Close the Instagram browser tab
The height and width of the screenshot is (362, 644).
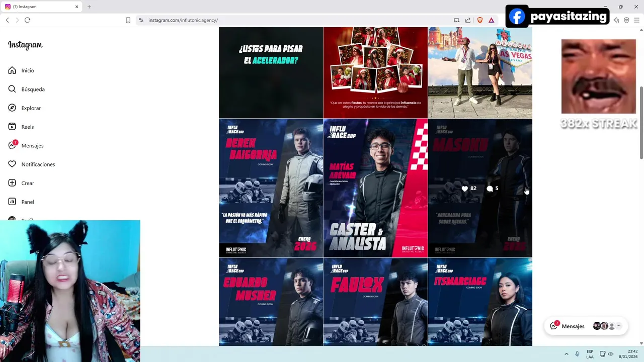tap(76, 7)
